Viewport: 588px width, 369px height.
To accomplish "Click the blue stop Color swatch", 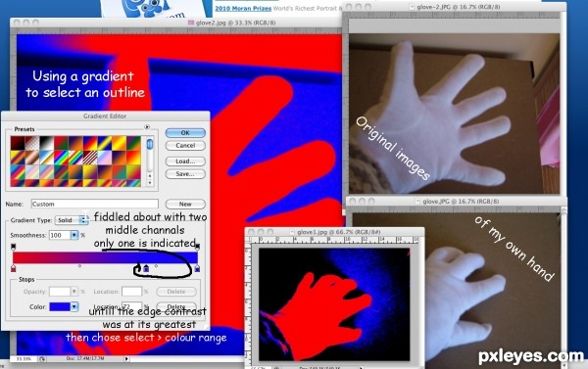I will pyautogui.click(x=60, y=306).
